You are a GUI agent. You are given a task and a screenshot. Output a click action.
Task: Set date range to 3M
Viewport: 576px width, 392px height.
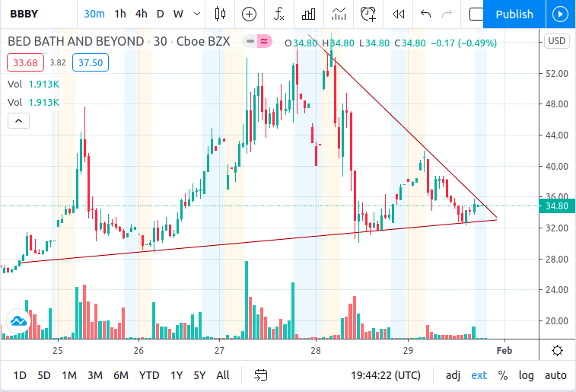[x=95, y=375]
